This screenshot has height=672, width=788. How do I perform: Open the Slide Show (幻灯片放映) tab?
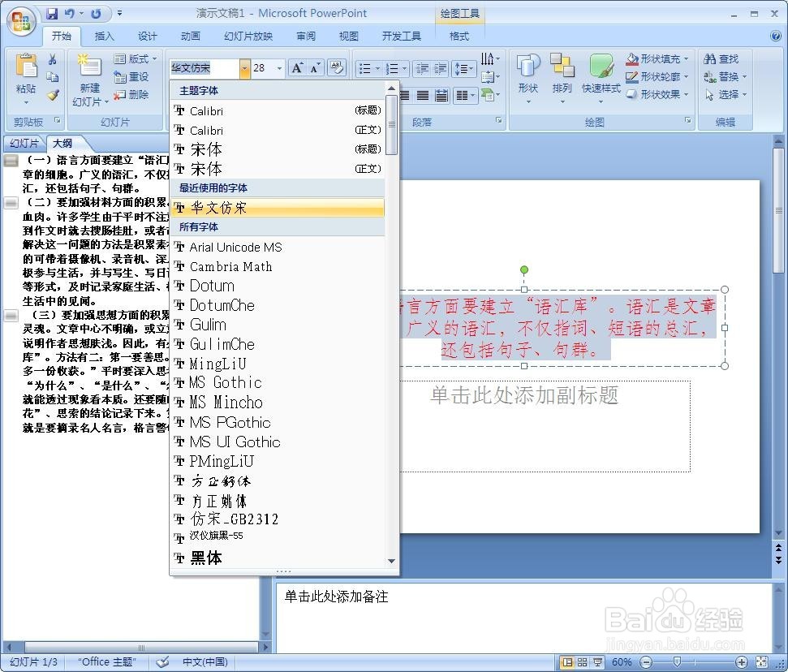tap(248, 37)
